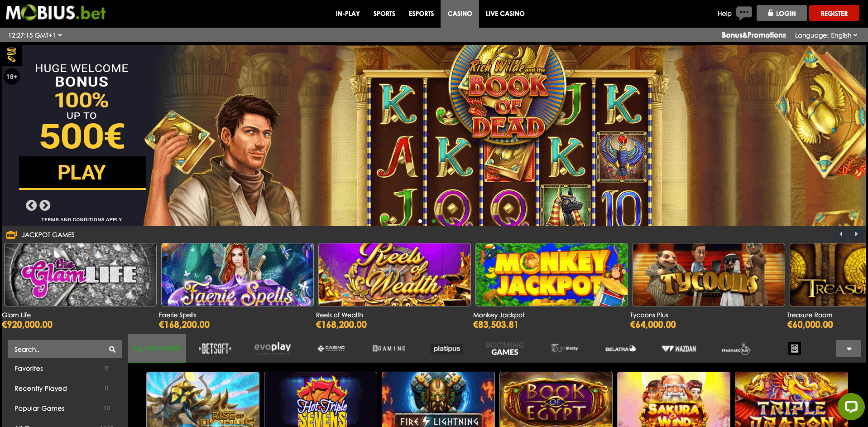This screenshot has height=427, width=868.
Task: Jump to the first banner slide dot
Action: pyautogui.click(x=420, y=221)
